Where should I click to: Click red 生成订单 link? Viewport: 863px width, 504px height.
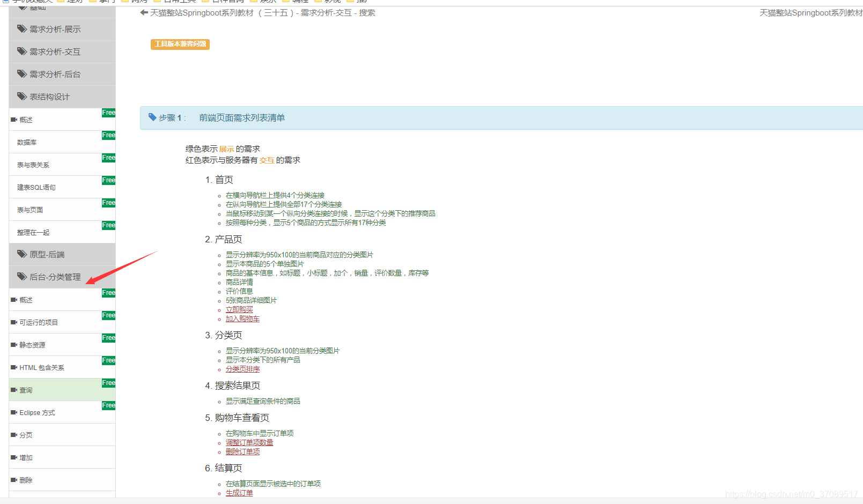pyautogui.click(x=239, y=493)
